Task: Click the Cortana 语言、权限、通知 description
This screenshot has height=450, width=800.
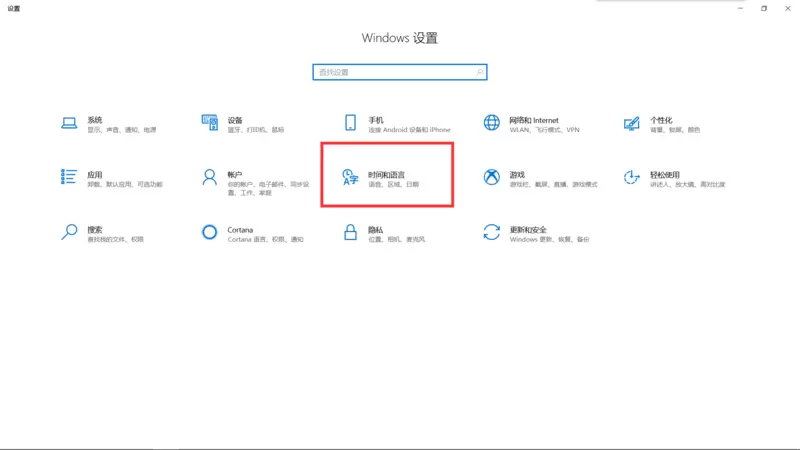Action: [x=266, y=239]
